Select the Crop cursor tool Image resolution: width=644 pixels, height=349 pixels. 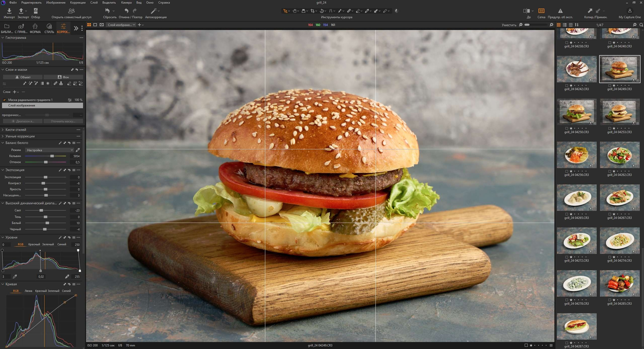[x=312, y=11]
